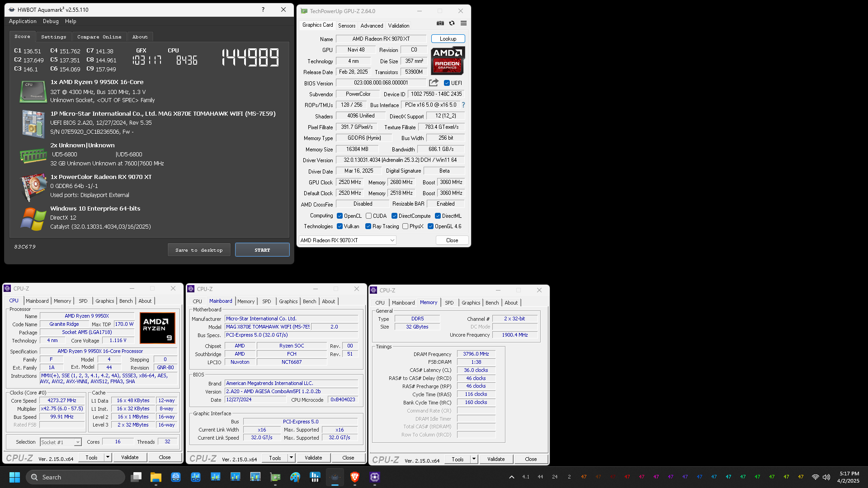
Task: Open the Advanced tab in GPU-Z
Action: [x=372, y=26]
